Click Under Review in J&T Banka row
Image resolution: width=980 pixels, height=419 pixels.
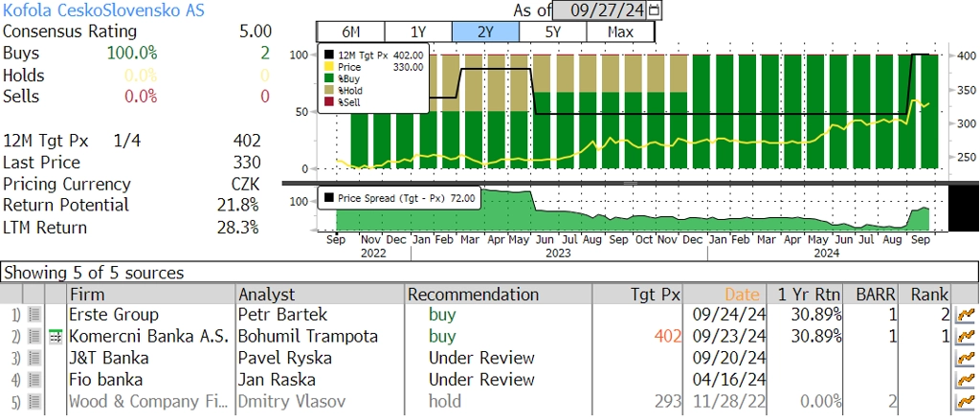pyautogui.click(x=481, y=359)
